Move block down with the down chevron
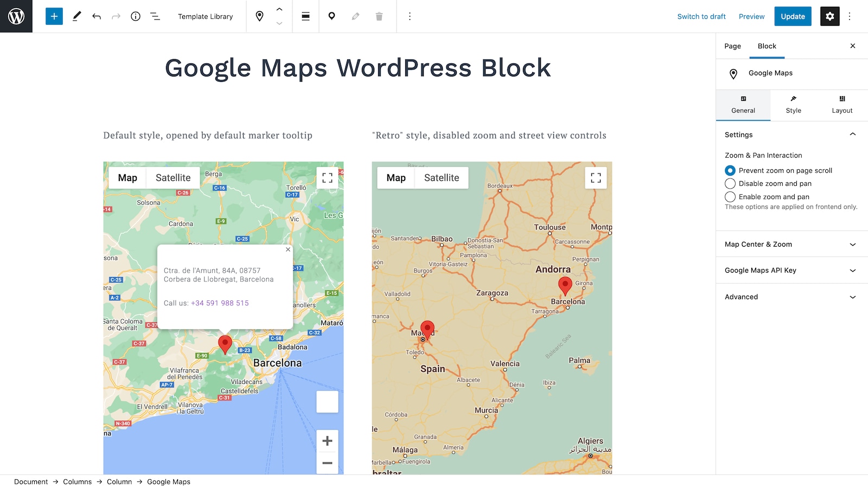The image size is (868, 488). [x=279, y=23]
